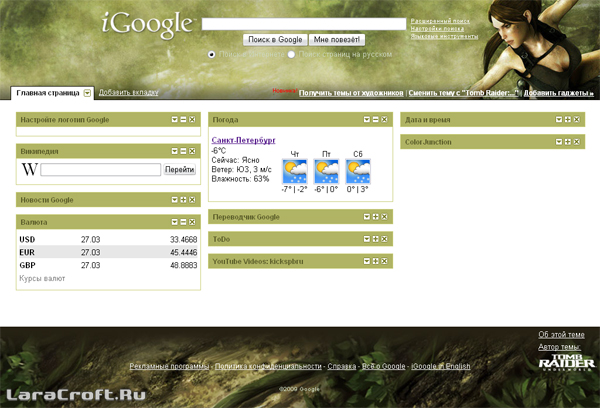Click Добавить гаджеты link
600x408 pixels.
[x=559, y=93]
